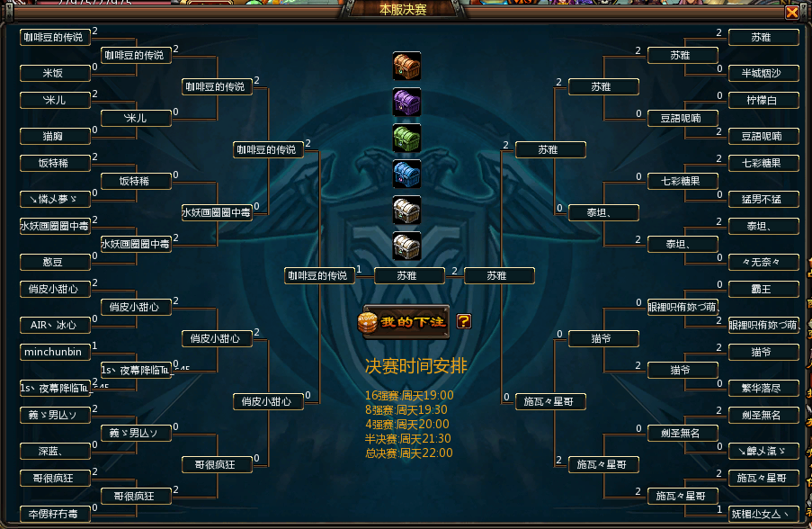Open the question mark help icon
The image size is (812, 529).
click(x=463, y=321)
